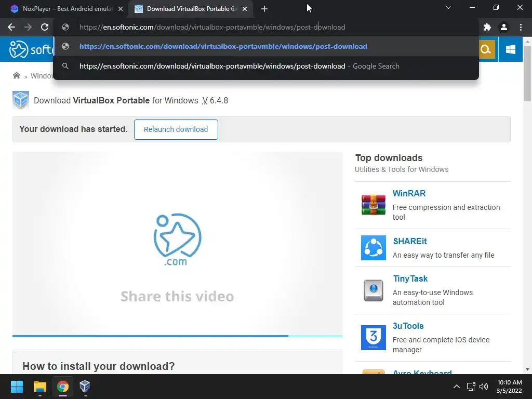532x399 pixels.
Task: Click the TinyTask icon in Top downloads
Action: pyautogui.click(x=373, y=290)
